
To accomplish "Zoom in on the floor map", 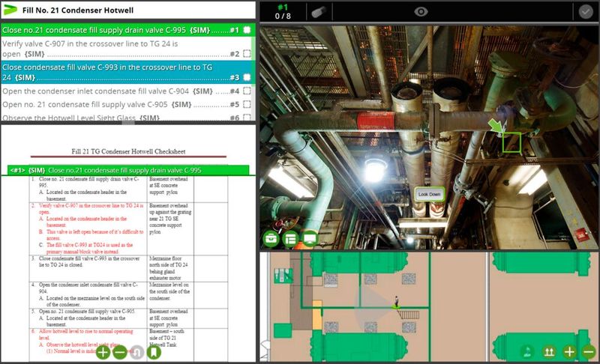I will click(569, 351).
